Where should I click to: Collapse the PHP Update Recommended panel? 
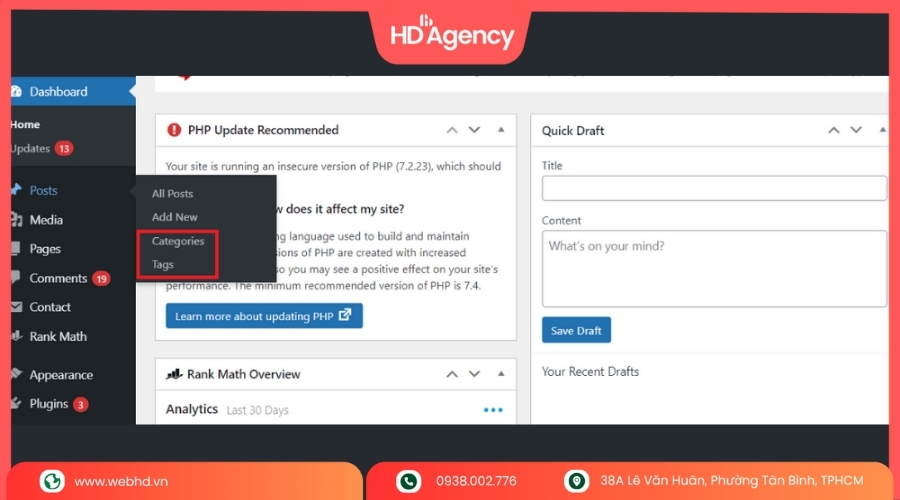[501, 130]
